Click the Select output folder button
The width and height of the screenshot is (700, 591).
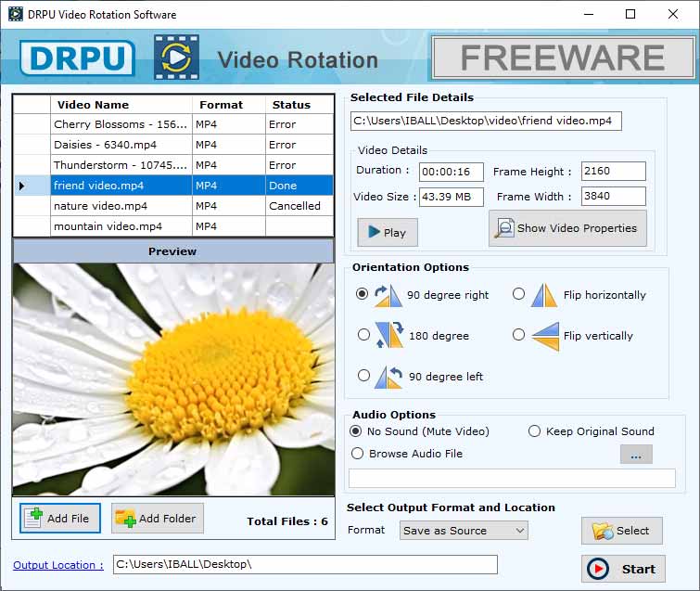pyautogui.click(x=622, y=531)
